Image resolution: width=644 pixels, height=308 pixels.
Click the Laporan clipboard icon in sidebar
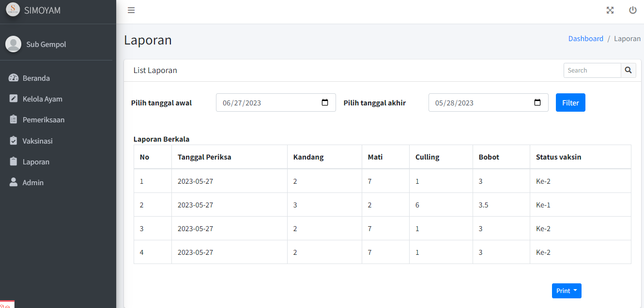13,161
